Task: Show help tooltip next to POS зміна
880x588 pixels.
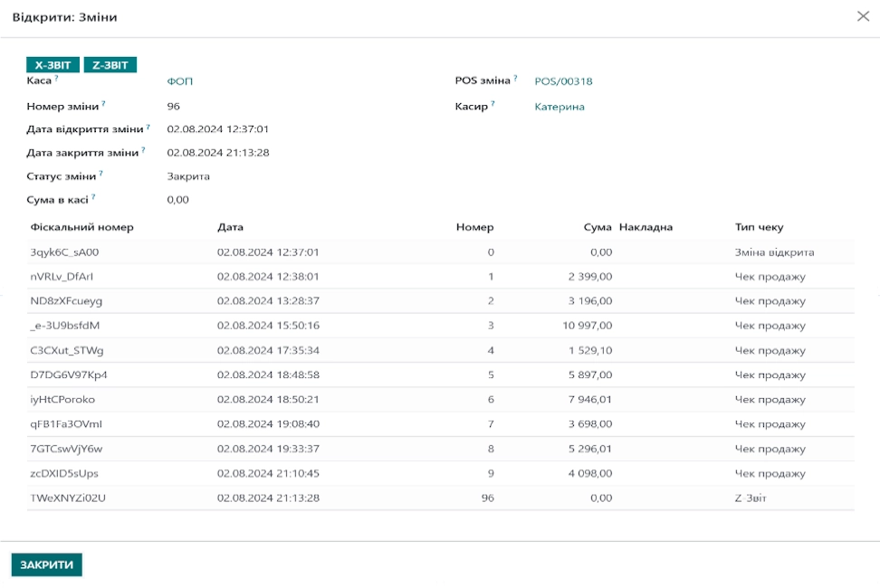Action: pos(515,78)
